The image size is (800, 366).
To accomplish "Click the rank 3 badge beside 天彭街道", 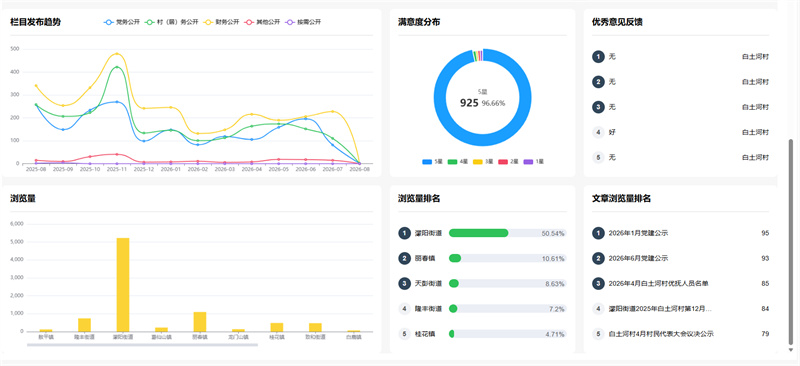I will 404,283.
